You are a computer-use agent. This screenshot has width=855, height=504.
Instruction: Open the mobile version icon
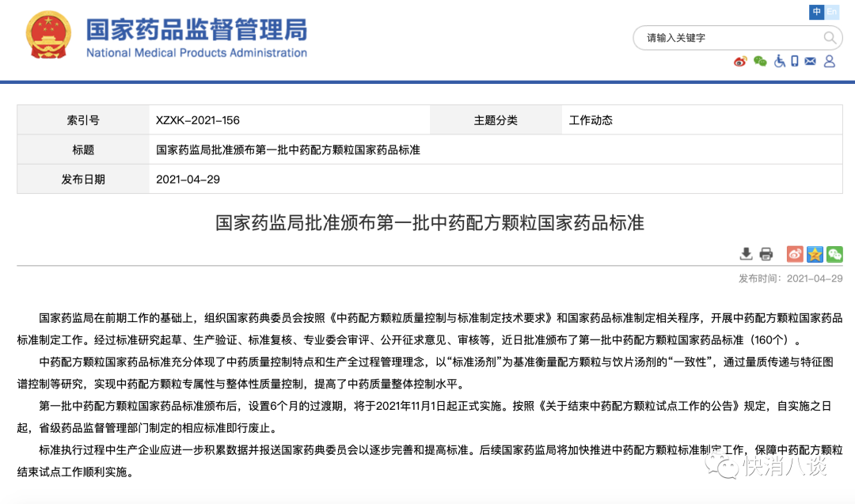click(x=794, y=62)
